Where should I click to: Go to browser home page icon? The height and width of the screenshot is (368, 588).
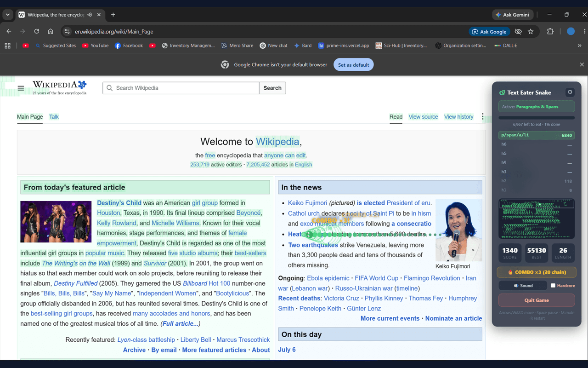(51, 31)
